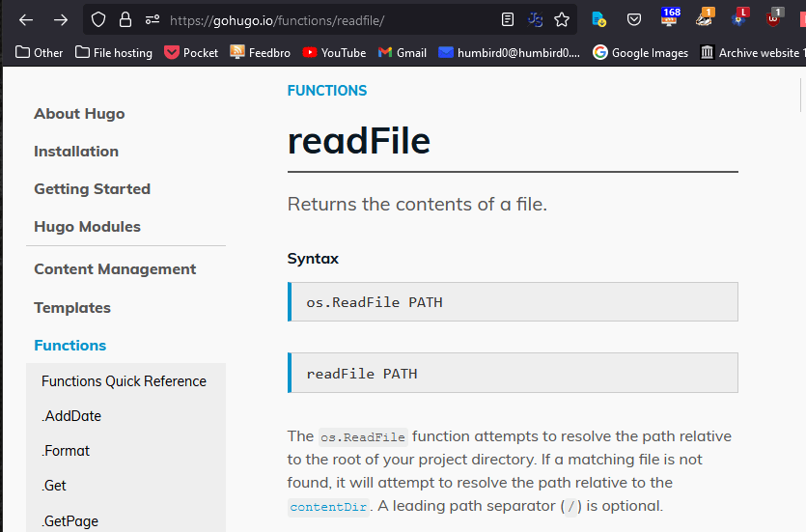Open the YouTube bookmark
This screenshot has width=806, height=532.
334,52
